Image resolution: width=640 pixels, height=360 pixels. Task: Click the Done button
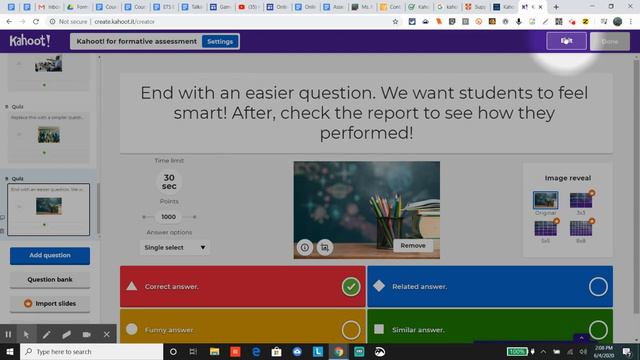(609, 41)
